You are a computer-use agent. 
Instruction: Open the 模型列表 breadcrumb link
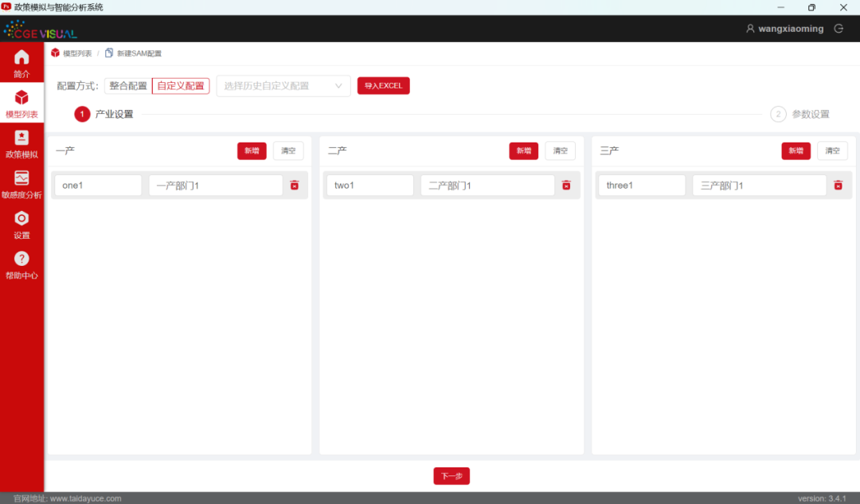click(77, 53)
